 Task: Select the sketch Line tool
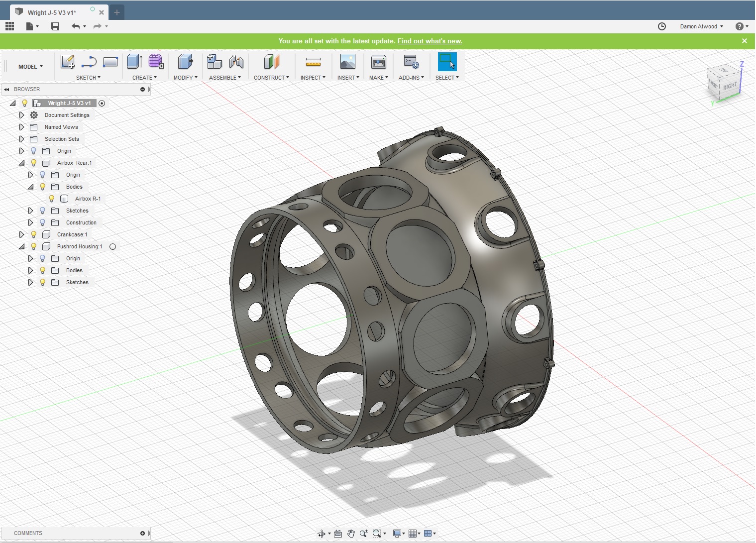(89, 62)
